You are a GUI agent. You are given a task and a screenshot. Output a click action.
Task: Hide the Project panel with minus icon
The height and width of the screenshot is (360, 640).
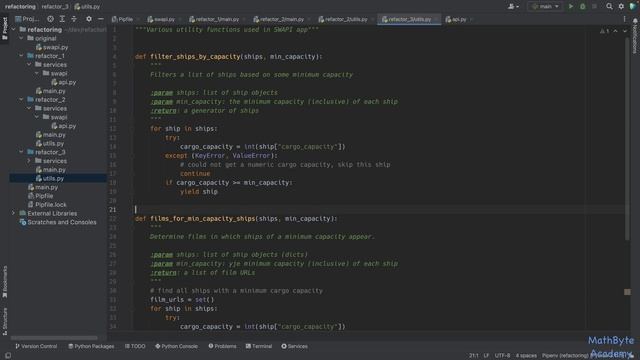pos(100,19)
